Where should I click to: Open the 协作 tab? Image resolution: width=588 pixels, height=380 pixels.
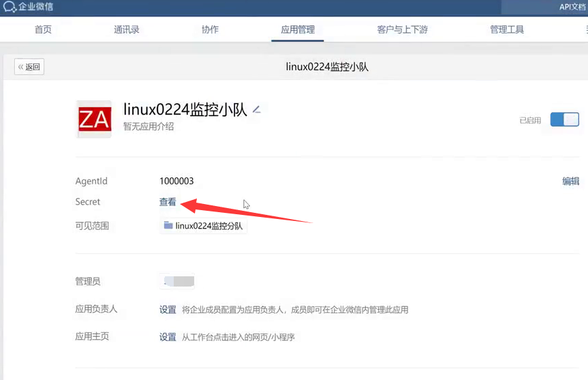coord(210,29)
